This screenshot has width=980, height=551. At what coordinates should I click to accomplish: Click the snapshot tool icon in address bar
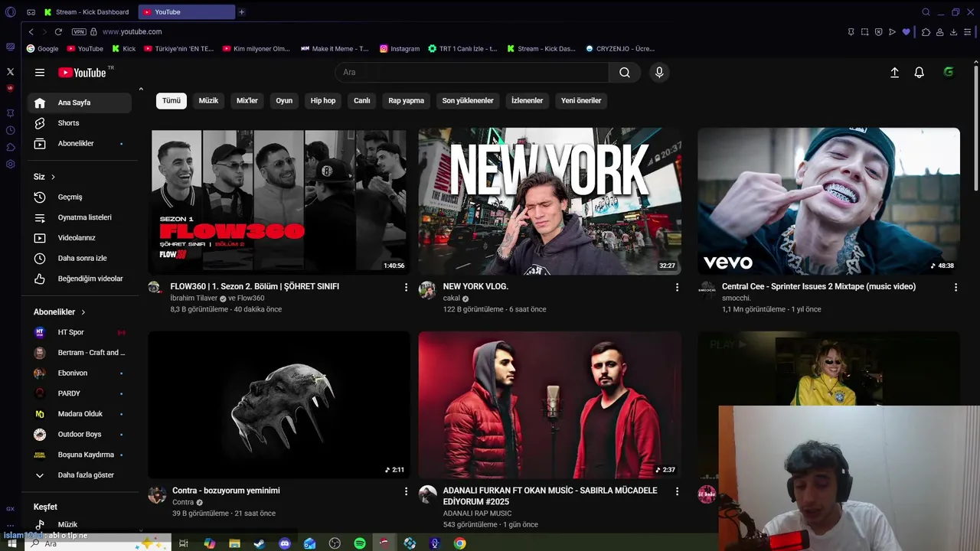tap(864, 31)
